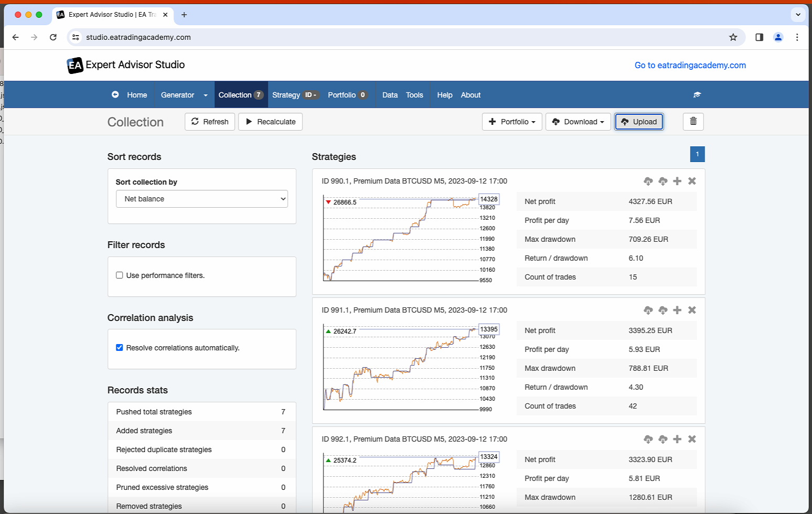
Task: Open a new browser tab with plus
Action: [184, 15]
